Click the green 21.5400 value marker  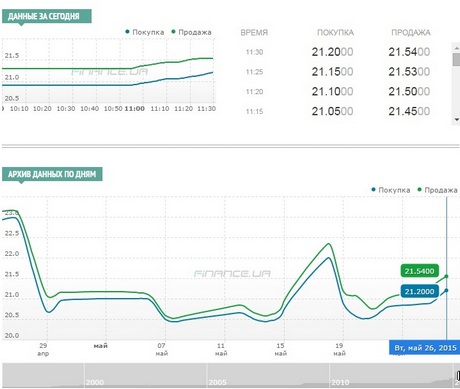pyautogui.click(x=419, y=271)
